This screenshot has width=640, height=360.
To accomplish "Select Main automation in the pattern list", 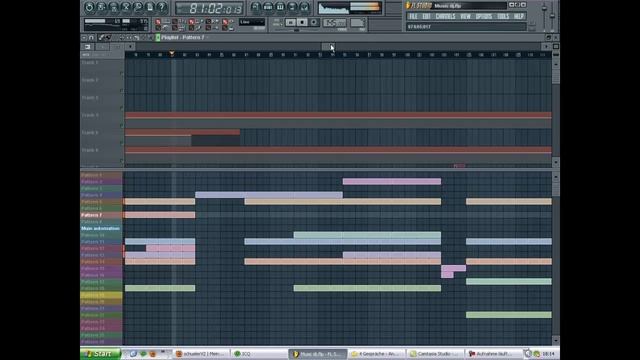I will 101,229.
